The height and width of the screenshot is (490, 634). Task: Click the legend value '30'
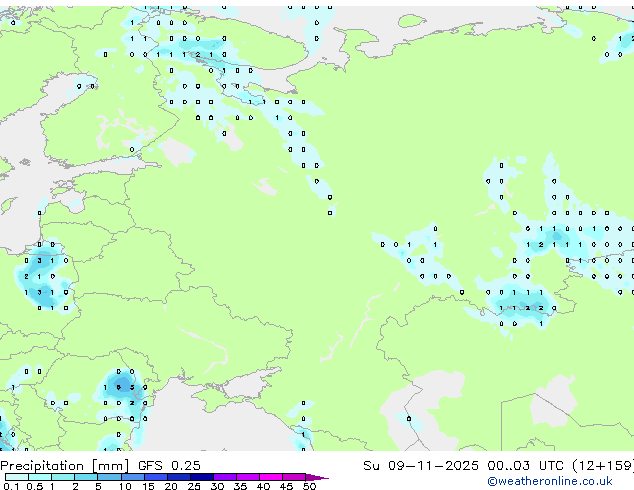pos(217,486)
